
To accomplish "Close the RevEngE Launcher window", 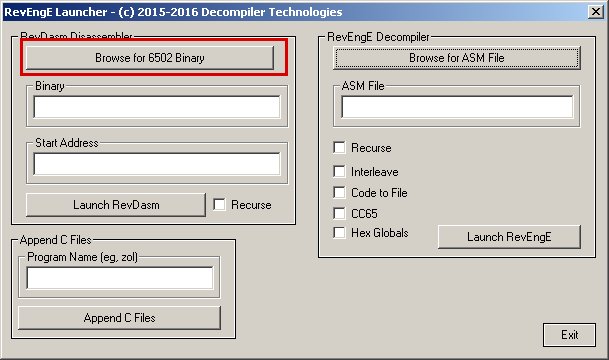I will click(596, 12).
